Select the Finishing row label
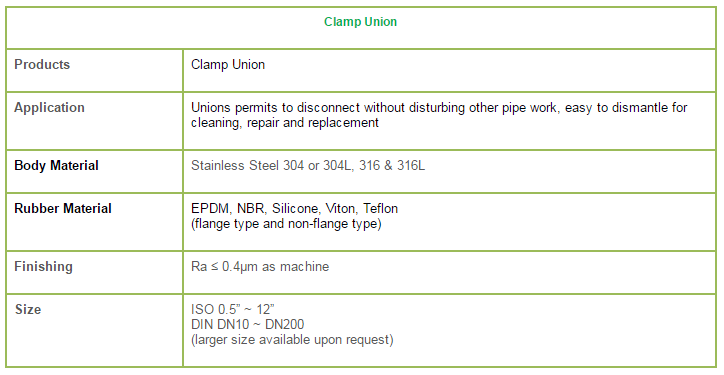Viewport: 724px width, 375px height. click(43, 266)
